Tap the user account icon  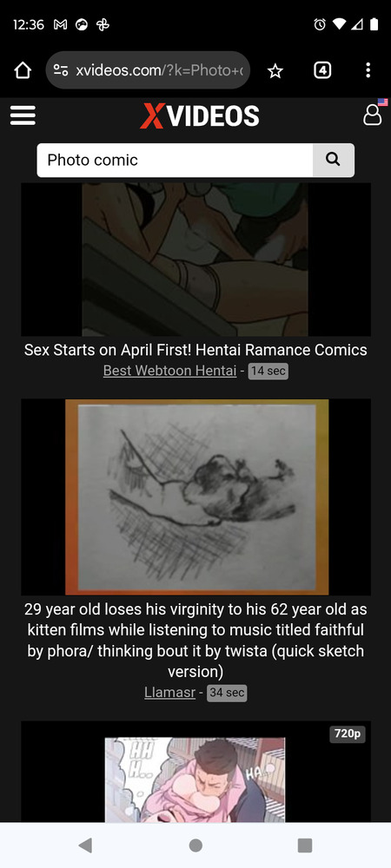click(x=372, y=115)
